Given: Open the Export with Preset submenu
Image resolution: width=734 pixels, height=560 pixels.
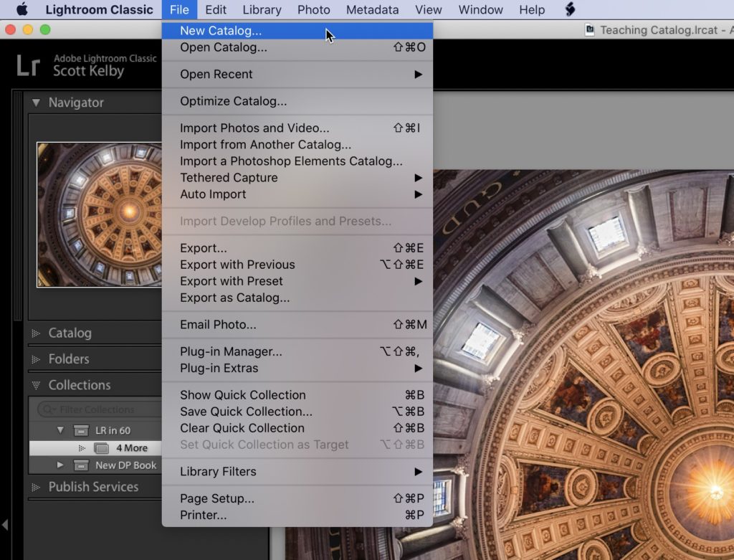Looking at the screenshot, I should [x=232, y=281].
